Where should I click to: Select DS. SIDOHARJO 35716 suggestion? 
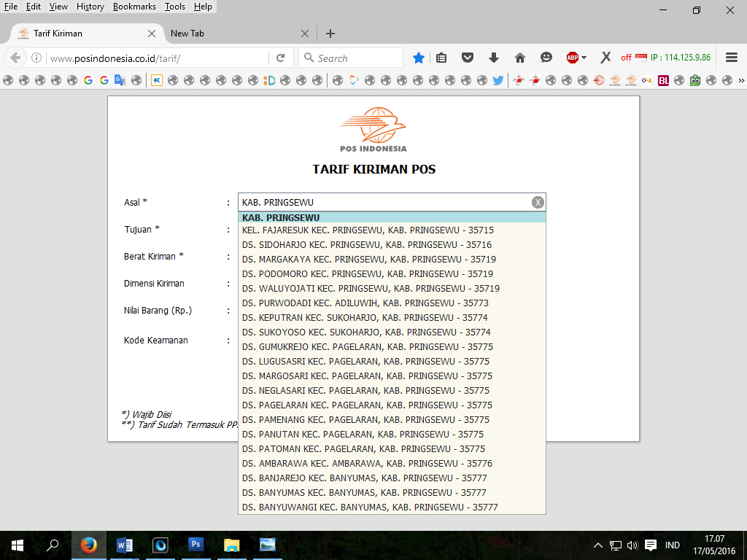point(392,245)
